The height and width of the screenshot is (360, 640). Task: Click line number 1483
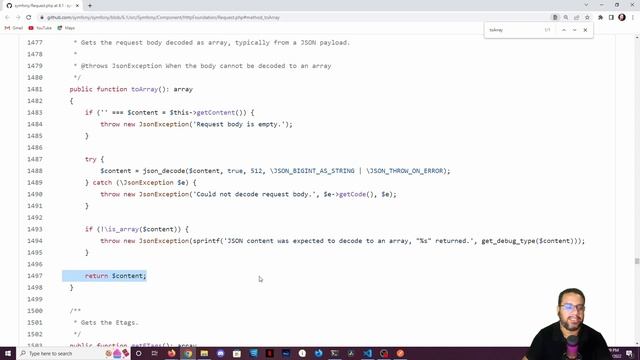(x=35, y=112)
